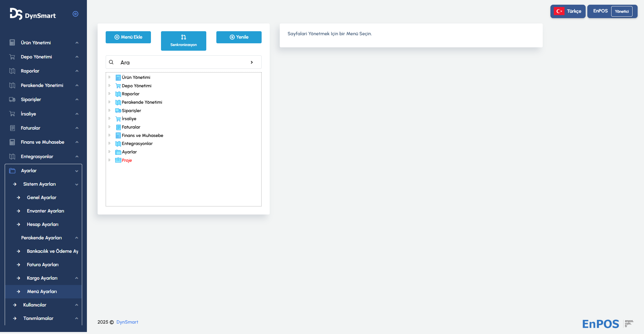Click the Depo Yönetimi cart icon in tree
644x334 pixels.
[x=118, y=86]
